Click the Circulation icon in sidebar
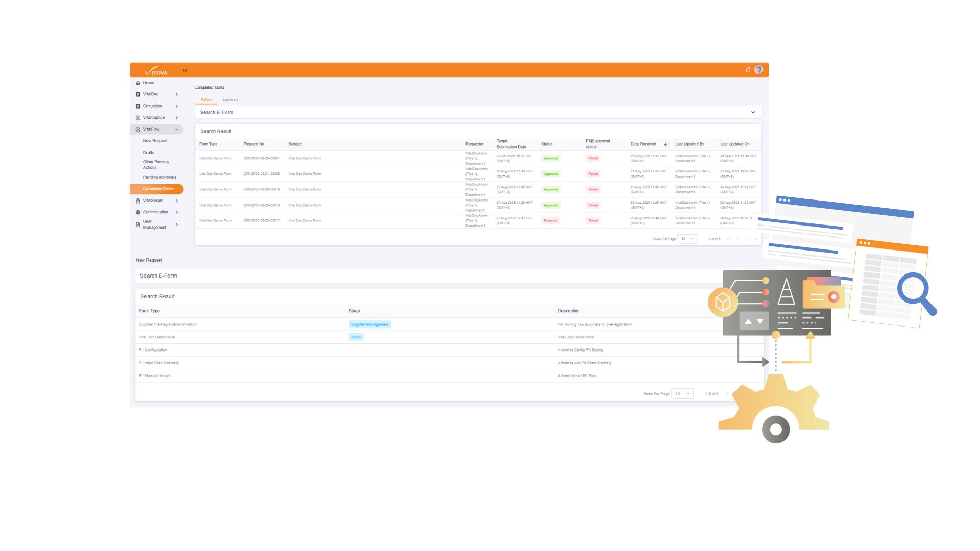The width and height of the screenshot is (980, 551). 138,106
